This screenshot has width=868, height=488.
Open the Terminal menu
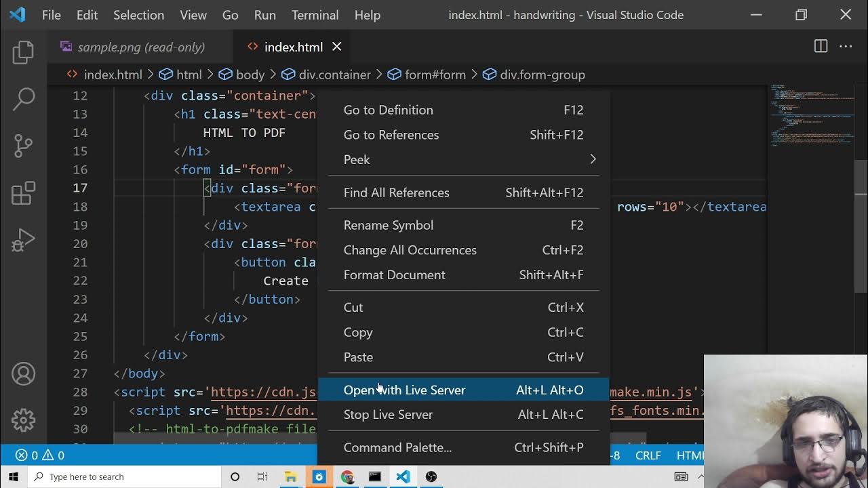click(315, 15)
